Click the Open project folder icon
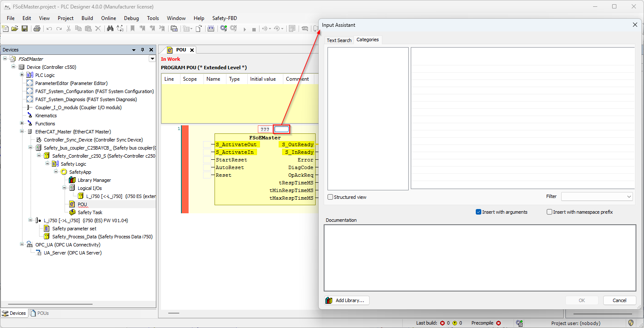 coord(15,28)
